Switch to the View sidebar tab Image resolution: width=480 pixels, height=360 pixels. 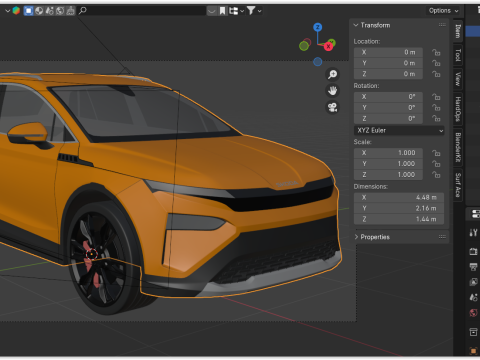point(458,79)
